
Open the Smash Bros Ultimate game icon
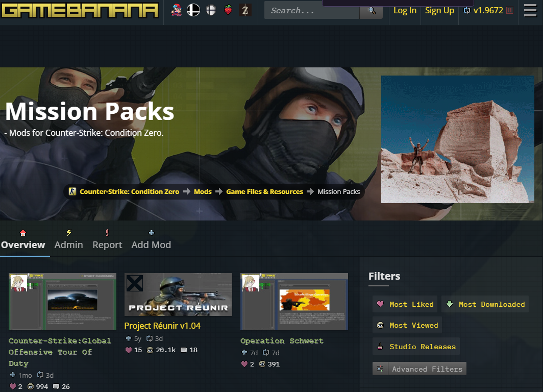(193, 10)
